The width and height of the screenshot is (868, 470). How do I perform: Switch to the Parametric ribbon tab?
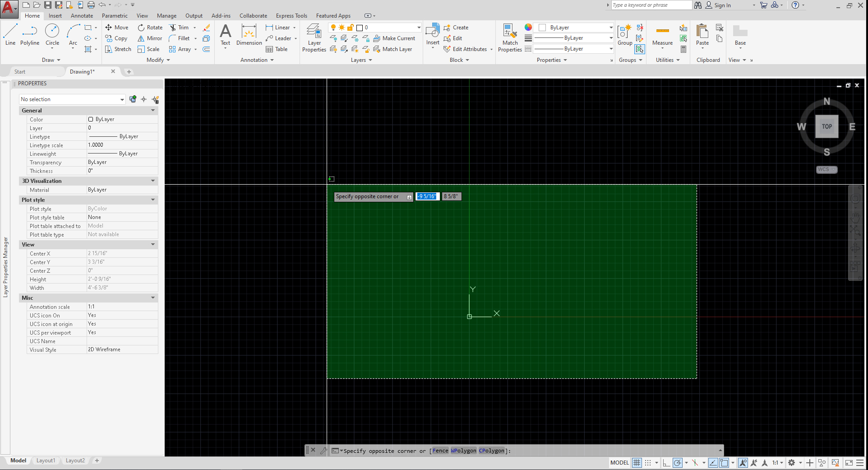coord(115,15)
